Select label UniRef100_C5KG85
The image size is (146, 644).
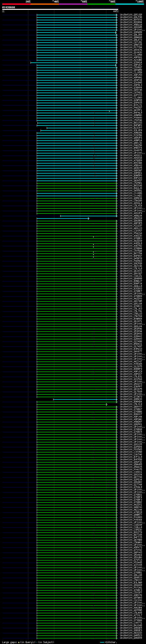(131, 201)
